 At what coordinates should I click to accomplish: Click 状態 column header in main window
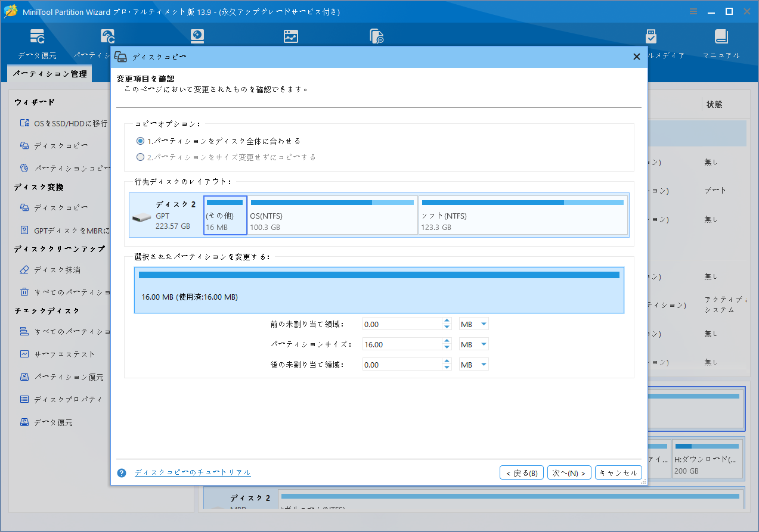(714, 104)
